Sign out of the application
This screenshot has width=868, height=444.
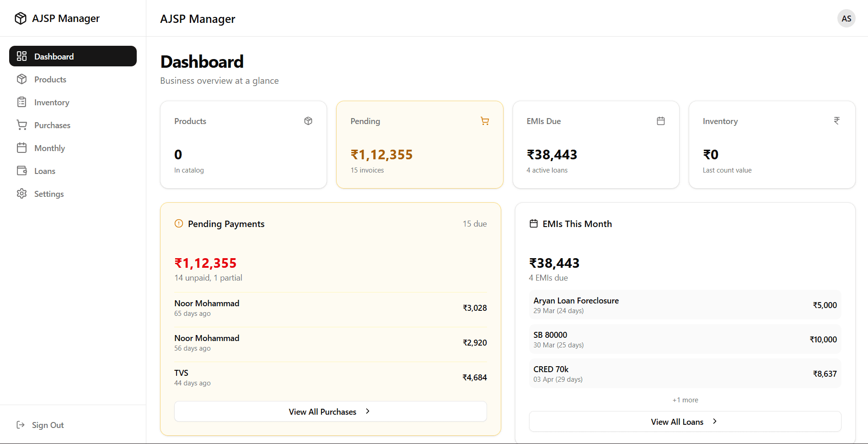[48, 425]
